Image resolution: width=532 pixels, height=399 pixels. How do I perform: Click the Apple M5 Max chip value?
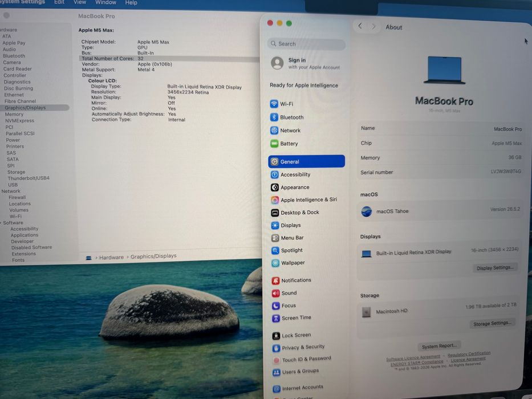pyautogui.click(x=506, y=144)
